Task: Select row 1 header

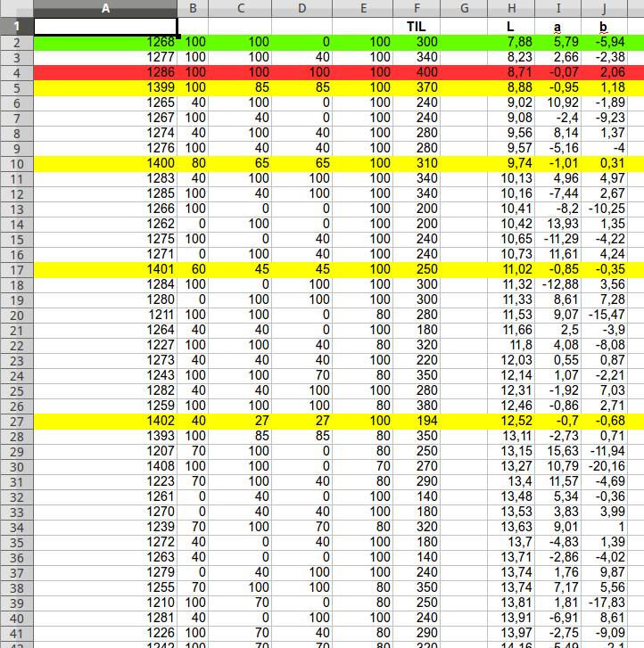Action: click(17, 27)
